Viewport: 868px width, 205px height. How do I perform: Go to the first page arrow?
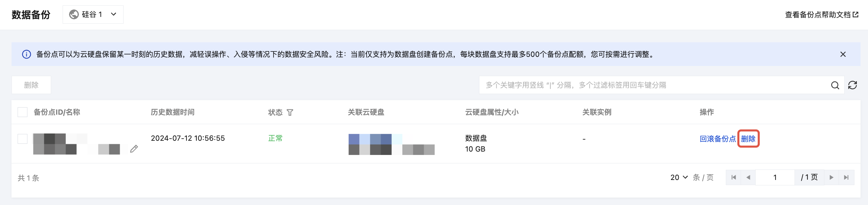click(734, 177)
